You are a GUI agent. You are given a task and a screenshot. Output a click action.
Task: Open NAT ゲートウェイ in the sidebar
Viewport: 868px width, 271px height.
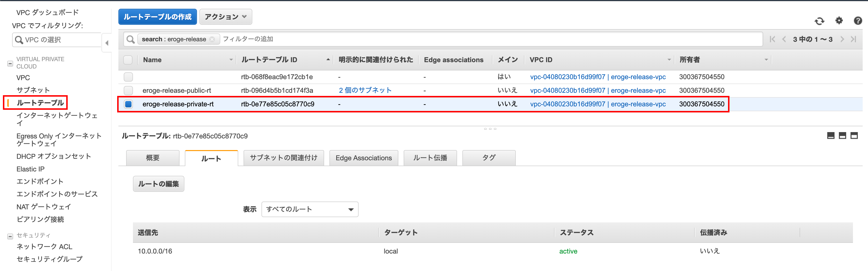[x=43, y=207]
